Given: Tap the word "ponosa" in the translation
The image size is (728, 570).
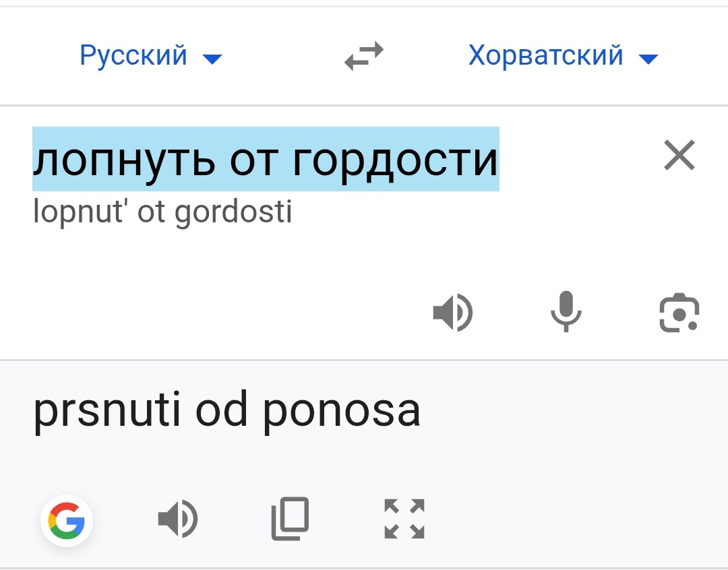Looking at the screenshot, I should click(342, 411).
